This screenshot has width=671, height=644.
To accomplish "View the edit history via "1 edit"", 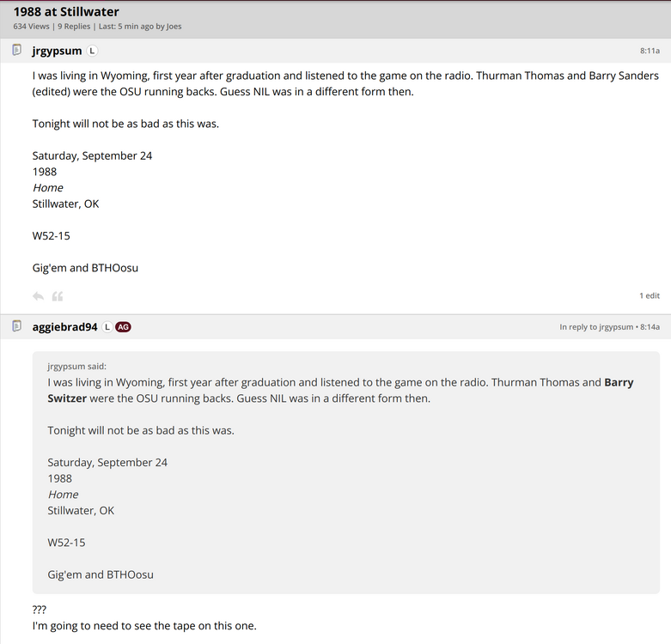I will tap(649, 295).
